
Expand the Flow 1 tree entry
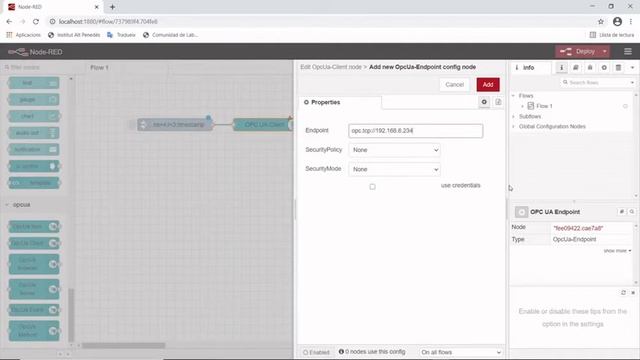point(522,106)
